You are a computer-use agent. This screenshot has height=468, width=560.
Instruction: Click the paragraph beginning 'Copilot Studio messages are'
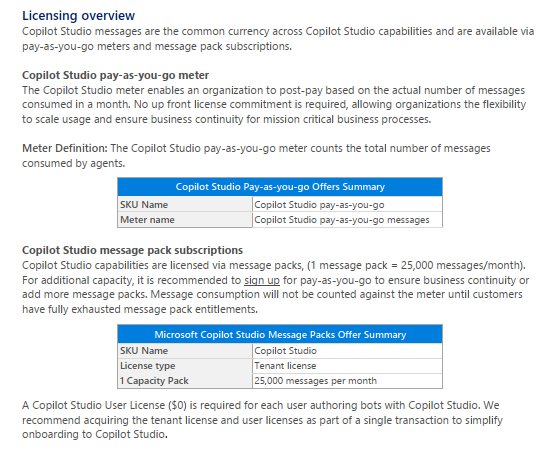(278, 39)
